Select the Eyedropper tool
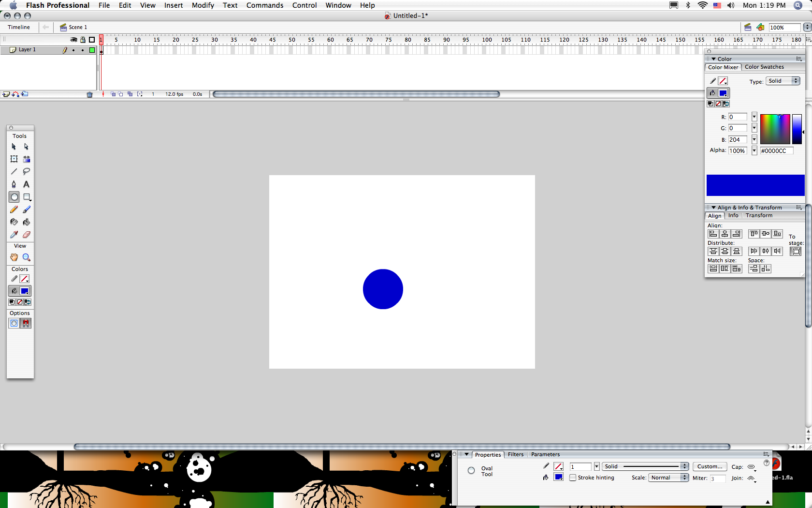Image resolution: width=812 pixels, height=508 pixels. coord(14,235)
